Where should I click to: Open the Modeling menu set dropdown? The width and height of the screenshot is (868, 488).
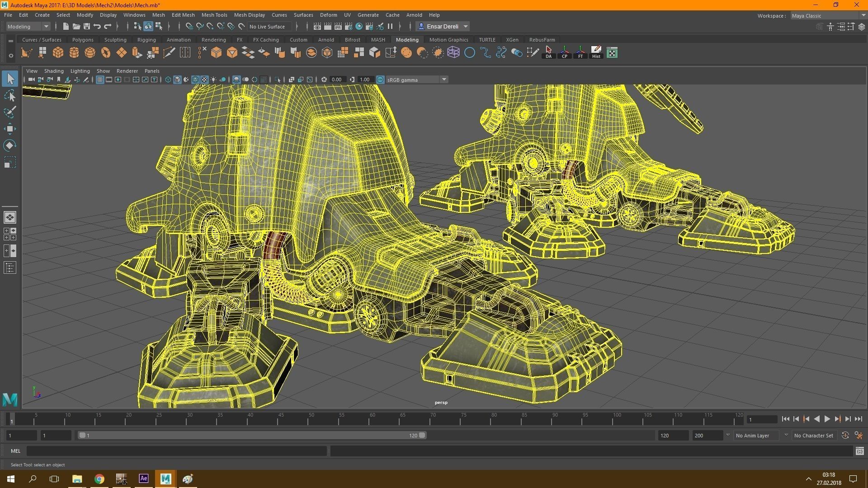point(28,26)
